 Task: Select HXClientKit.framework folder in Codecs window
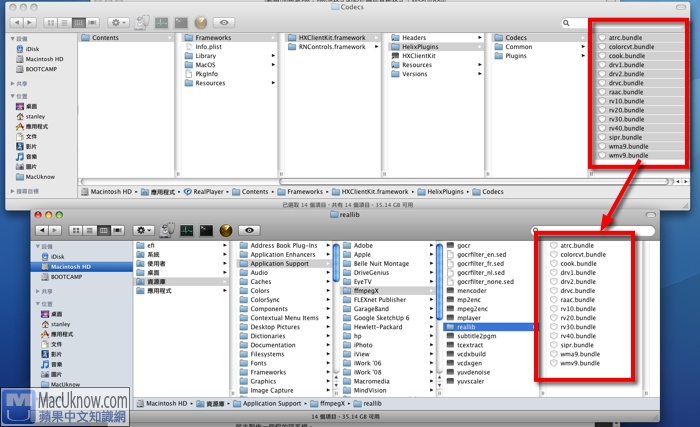click(333, 38)
